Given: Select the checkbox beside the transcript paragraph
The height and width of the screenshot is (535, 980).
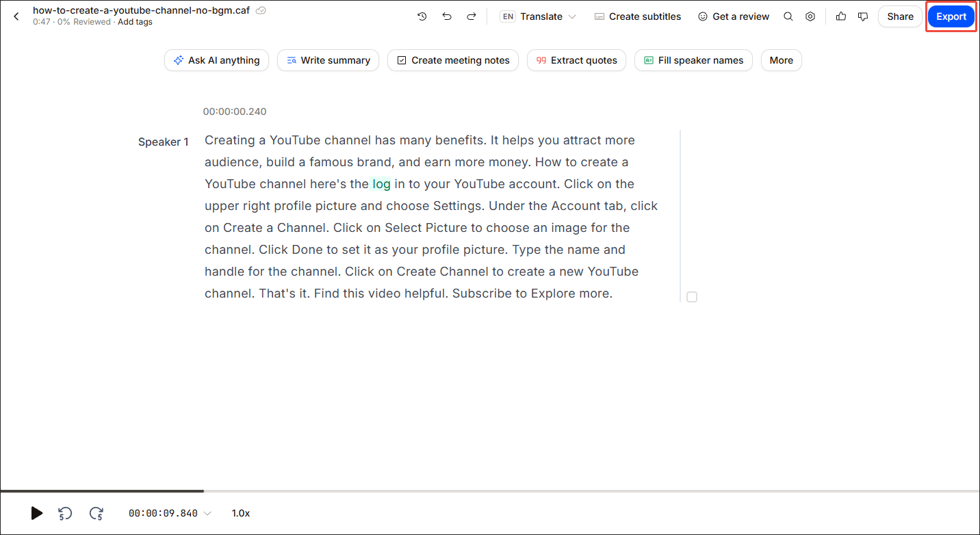Looking at the screenshot, I should coord(691,296).
